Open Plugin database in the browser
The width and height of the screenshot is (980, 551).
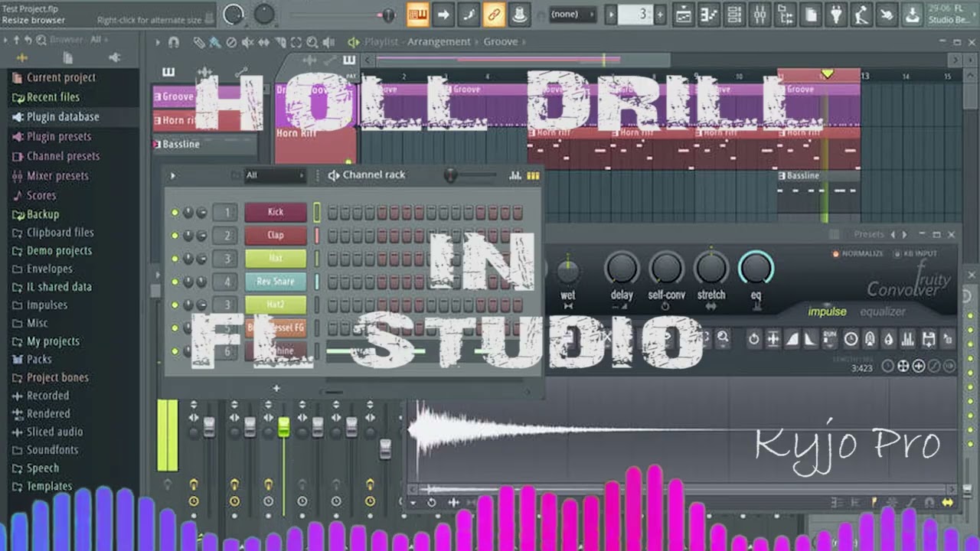(x=55, y=117)
